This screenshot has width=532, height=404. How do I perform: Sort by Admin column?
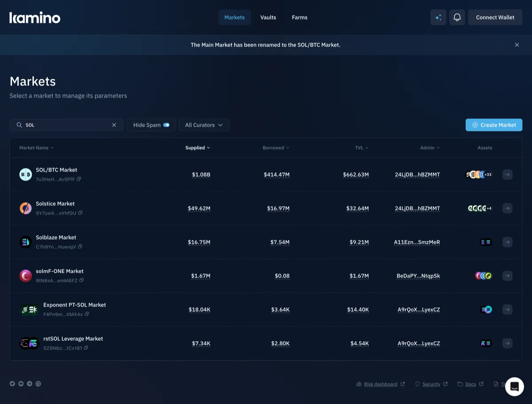tap(430, 148)
